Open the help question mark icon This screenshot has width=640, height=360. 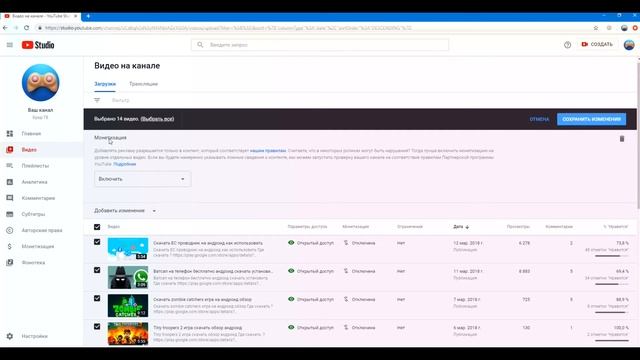(567, 45)
